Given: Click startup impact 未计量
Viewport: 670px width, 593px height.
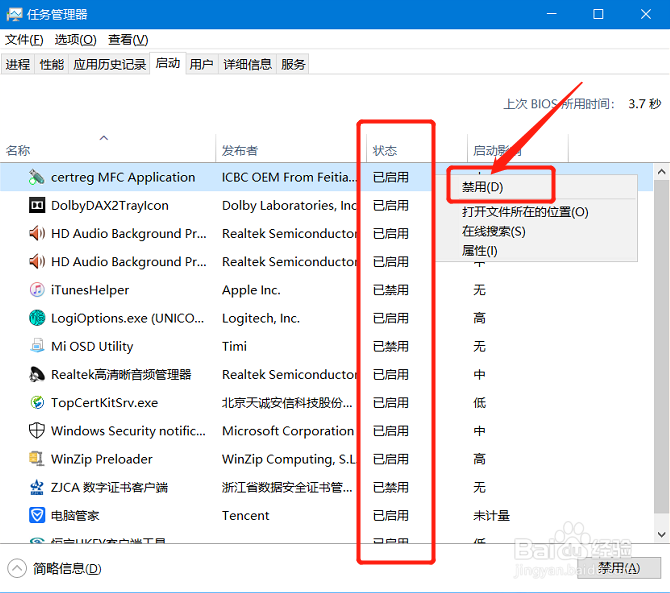Looking at the screenshot, I should [x=491, y=516].
